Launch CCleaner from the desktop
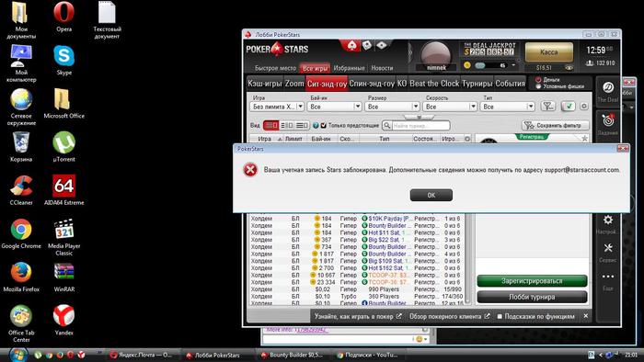The width and height of the screenshot is (644, 362). [21, 190]
